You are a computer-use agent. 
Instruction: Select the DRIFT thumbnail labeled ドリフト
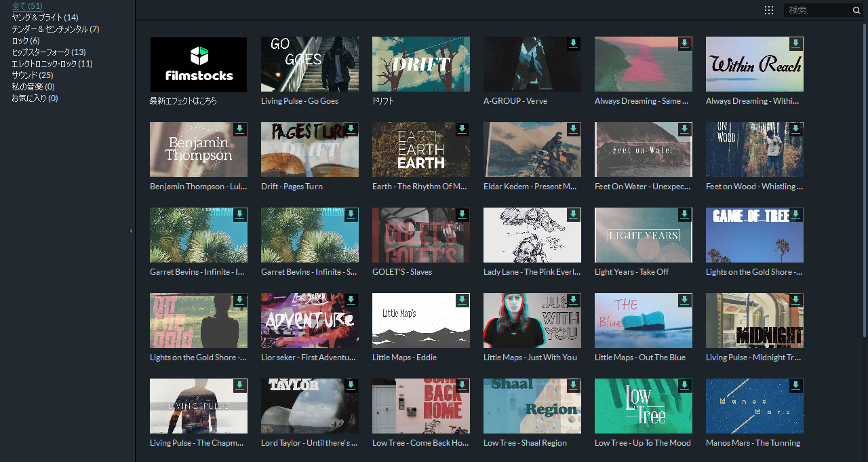tap(421, 64)
